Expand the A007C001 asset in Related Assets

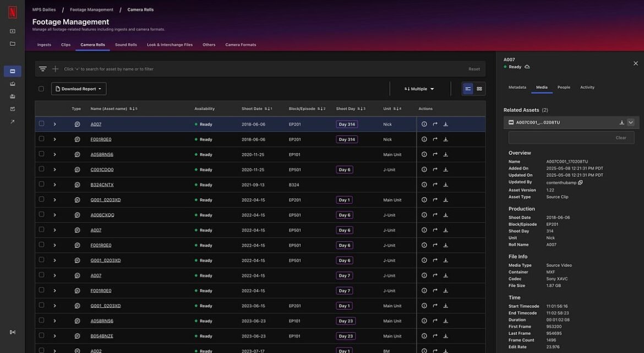[x=631, y=122]
